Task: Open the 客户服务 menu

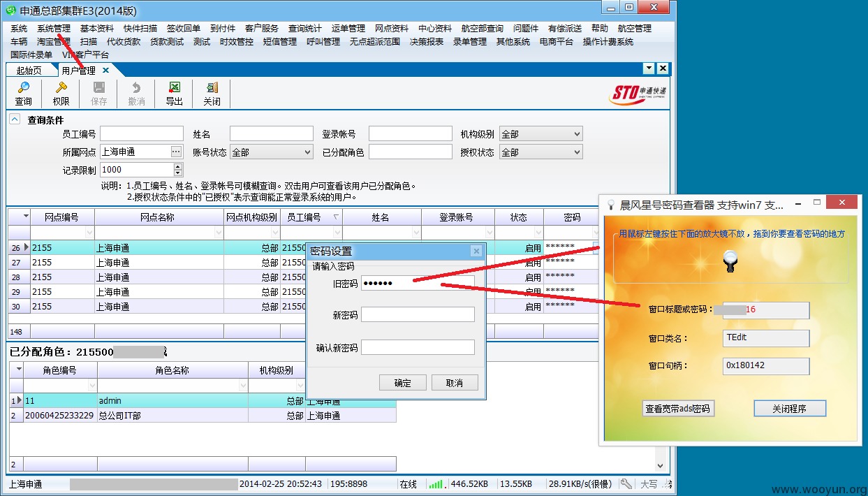Action: (262, 29)
